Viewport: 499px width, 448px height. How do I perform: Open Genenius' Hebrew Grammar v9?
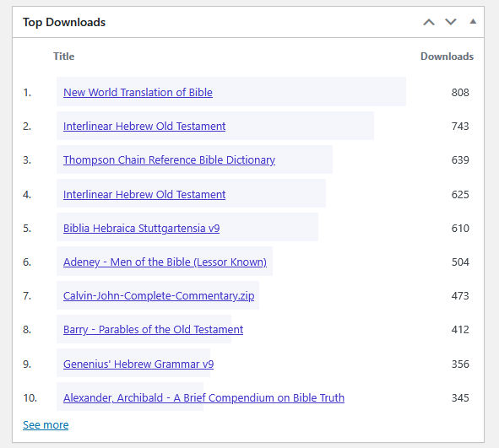(x=138, y=364)
